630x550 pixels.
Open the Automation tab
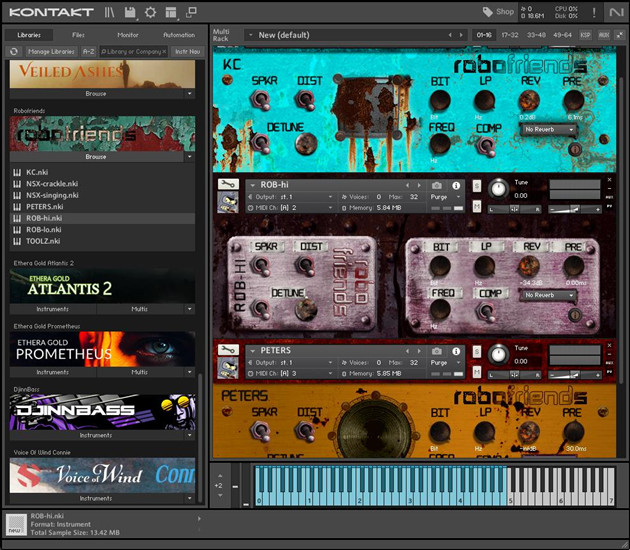(179, 35)
